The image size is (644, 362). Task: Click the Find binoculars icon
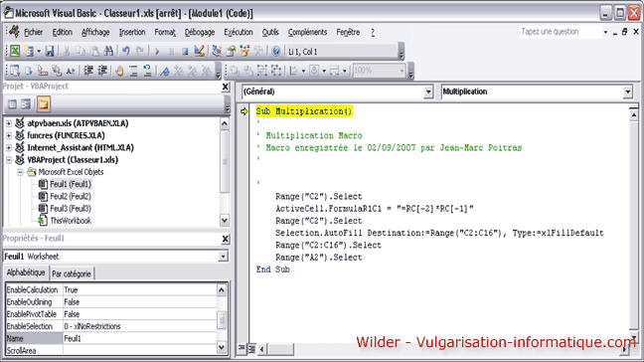click(108, 51)
